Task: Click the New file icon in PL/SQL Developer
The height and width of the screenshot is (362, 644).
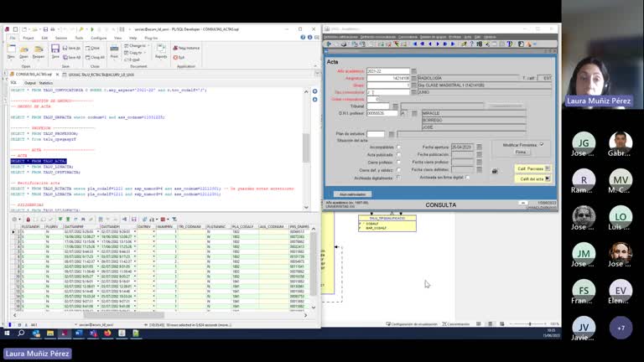Action: [11, 51]
